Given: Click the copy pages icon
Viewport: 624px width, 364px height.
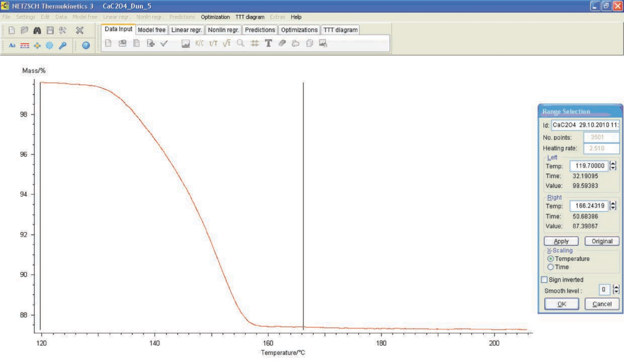Looking at the screenshot, I should tap(310, 43).
